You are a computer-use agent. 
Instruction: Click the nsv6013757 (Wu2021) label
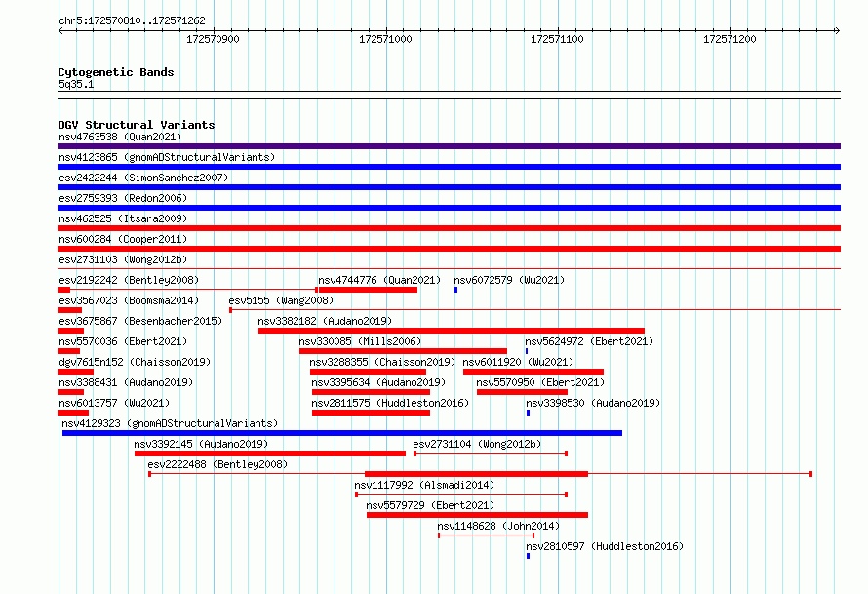(x=114, y=403)
